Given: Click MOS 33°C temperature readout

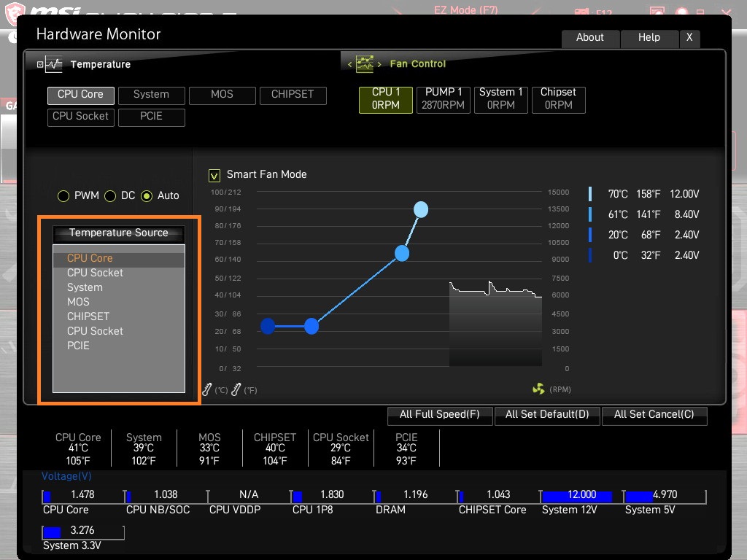Looking at the screenshot, I should pyautogui.click(x=209, y=448).
